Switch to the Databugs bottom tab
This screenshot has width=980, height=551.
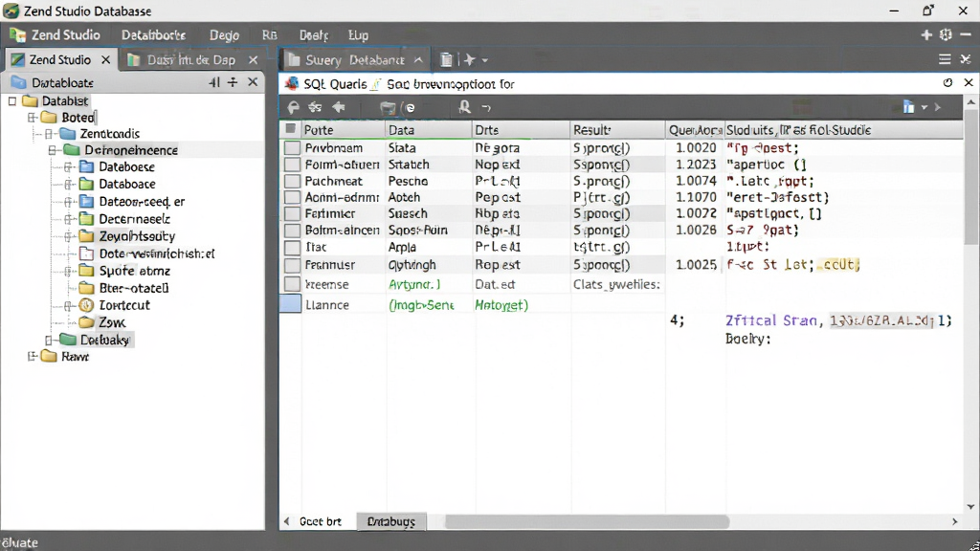[391, 521]
